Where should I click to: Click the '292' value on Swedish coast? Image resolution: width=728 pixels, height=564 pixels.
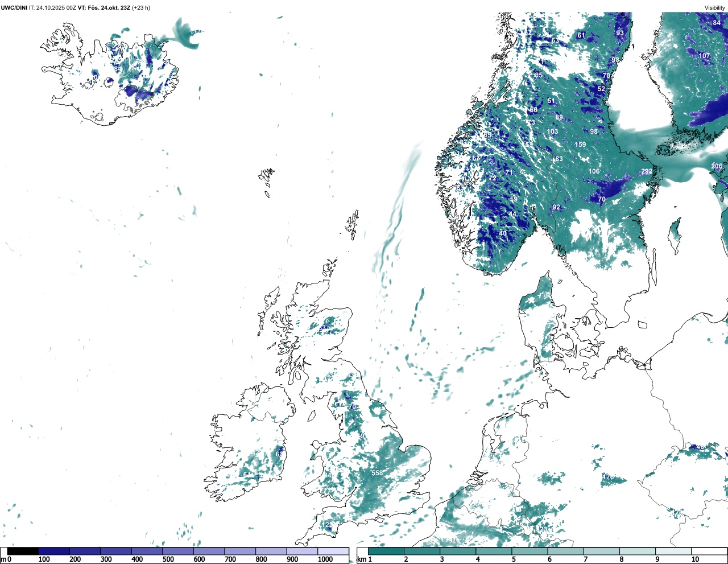[x=647, y=172]
